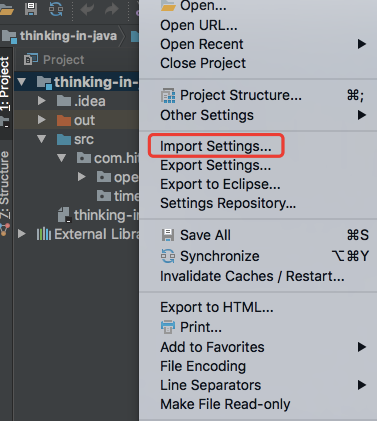377x421 pixels.
Task: Collapse the src folder arrow
Action: tap(42, 139)
